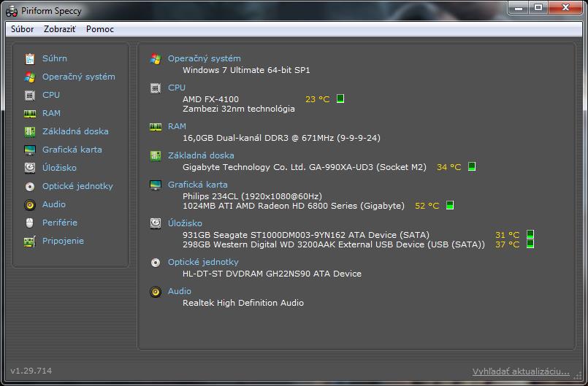Click the Western Digital WD 3200AAK entry

[334, 244]
